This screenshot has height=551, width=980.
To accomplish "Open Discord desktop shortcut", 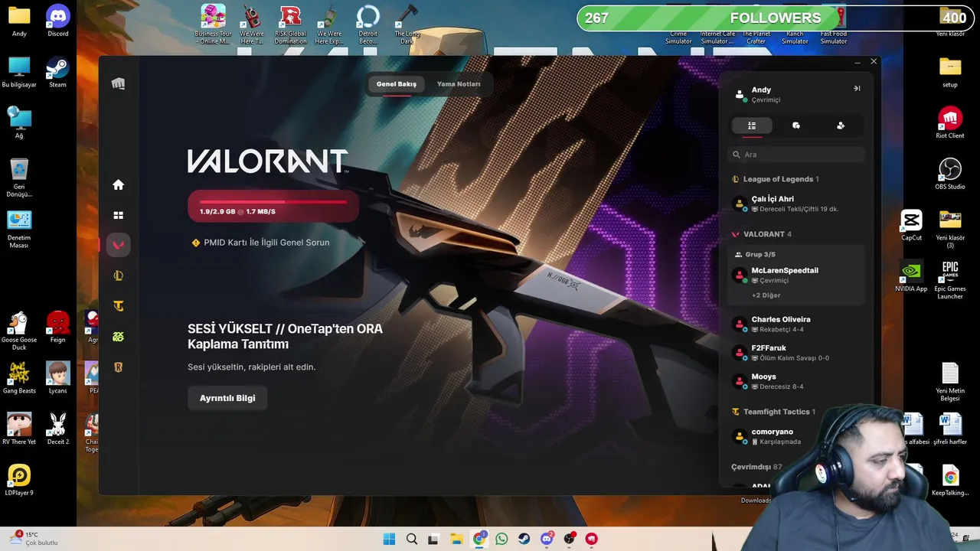I will pos(58,21).
